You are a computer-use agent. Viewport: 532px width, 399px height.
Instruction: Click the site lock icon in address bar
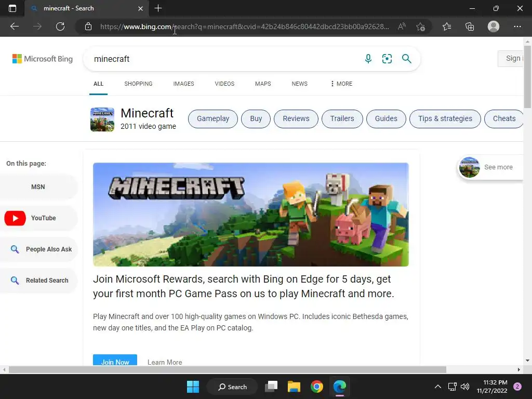click(x=88, y=26)
